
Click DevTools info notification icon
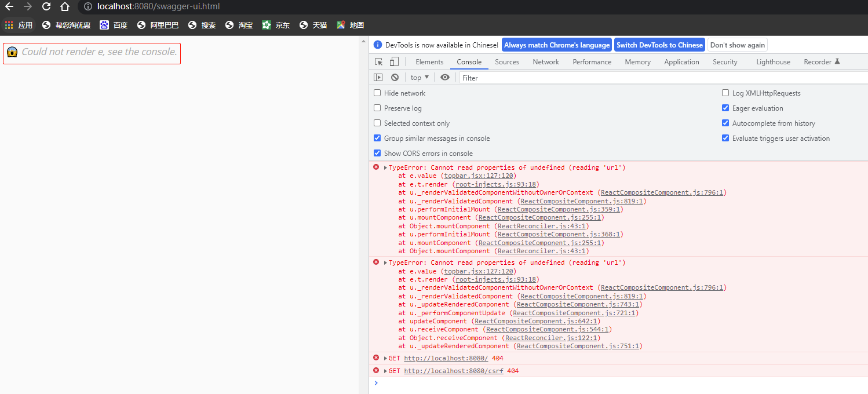click(378, 45)
